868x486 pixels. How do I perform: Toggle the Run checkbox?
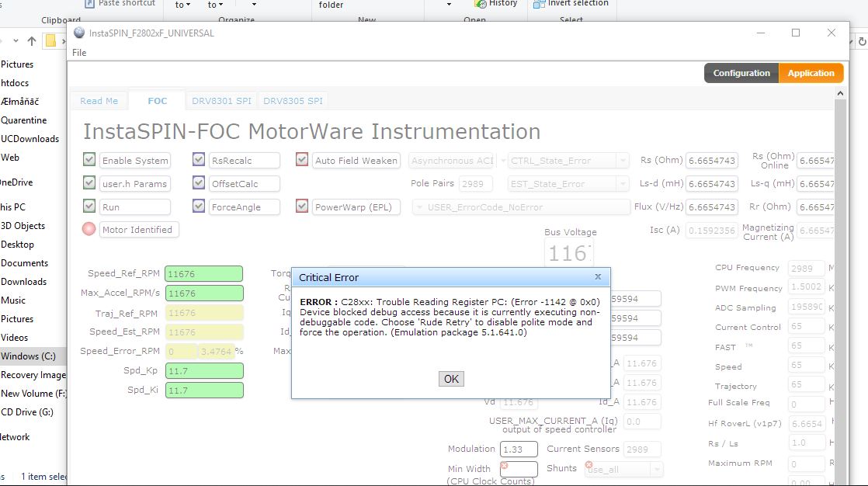click(89, 206)
